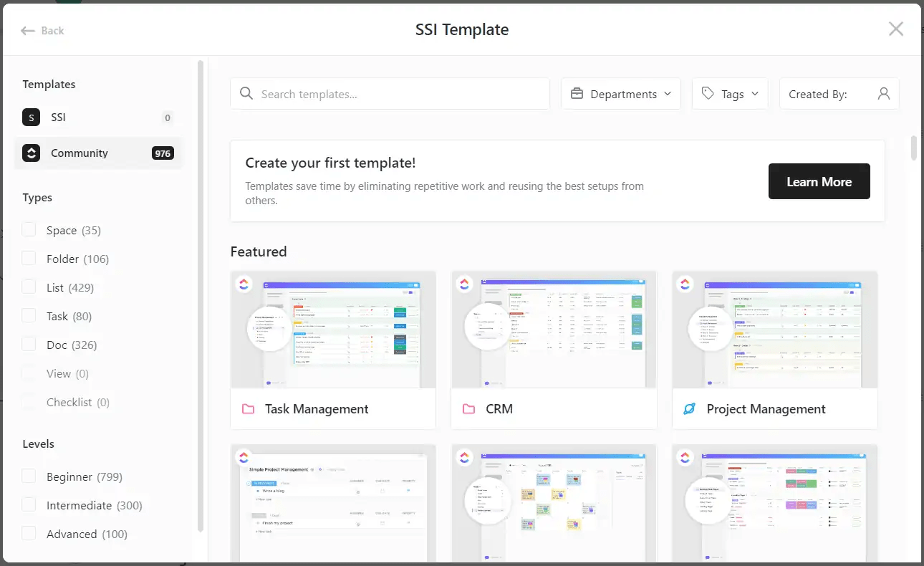The image size is (924, 566).
Task: Enable the Doc type filter
Action: pos(29,344)
